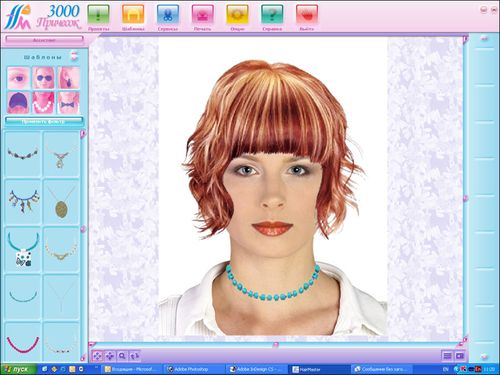
Task: Click the template list middle scrollbar handle
Action: [x=83, y=229]
